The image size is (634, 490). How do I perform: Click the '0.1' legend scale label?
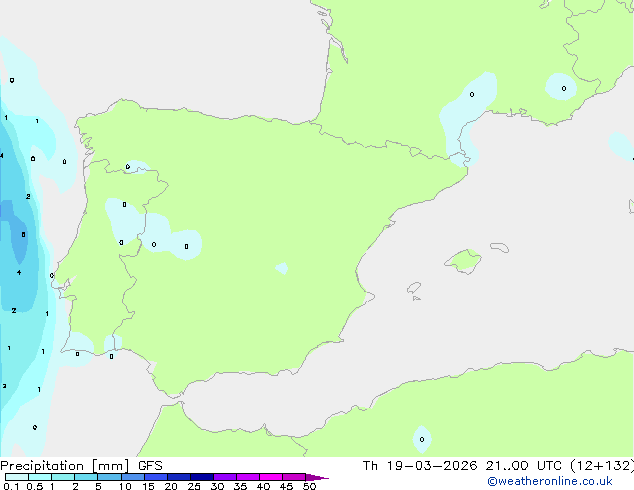click(x=11, y=486)
